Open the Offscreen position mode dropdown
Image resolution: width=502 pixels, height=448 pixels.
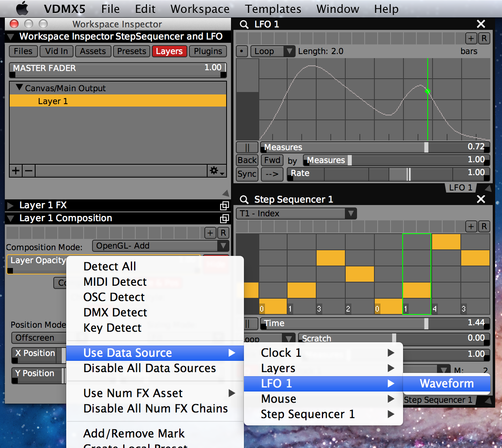(x=38, y=338)
